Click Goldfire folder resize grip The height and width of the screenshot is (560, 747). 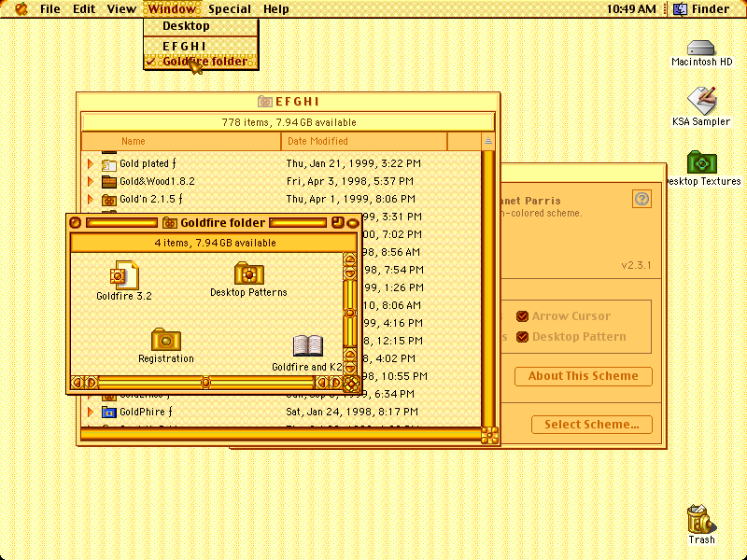[x=351, y=384]
